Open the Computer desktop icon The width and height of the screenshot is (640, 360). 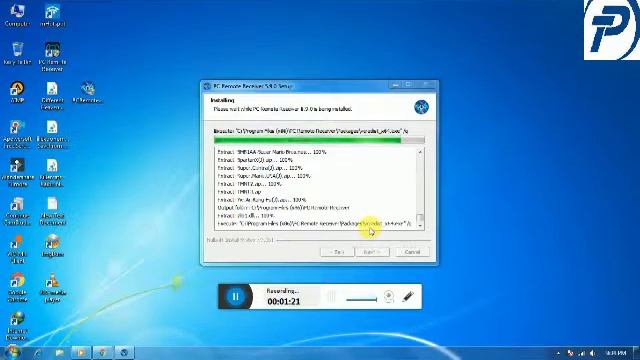click(17, 16)
